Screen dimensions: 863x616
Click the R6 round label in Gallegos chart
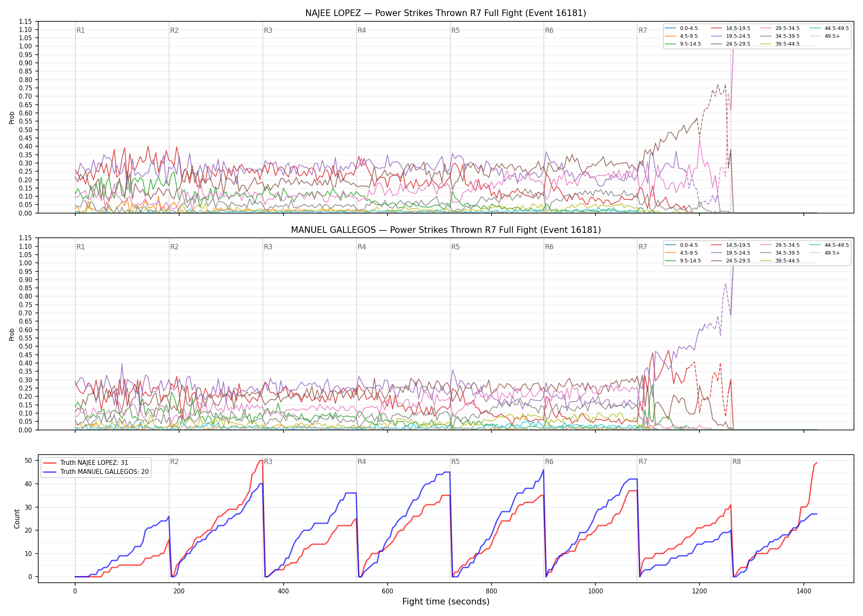[549, 247]
